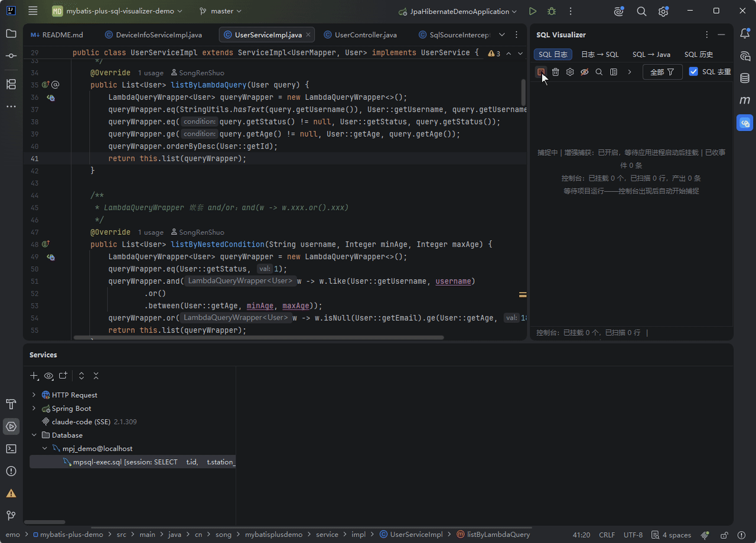Open SQL Visualizer settings gear
The image size is (756, 543).
point(570,72)
